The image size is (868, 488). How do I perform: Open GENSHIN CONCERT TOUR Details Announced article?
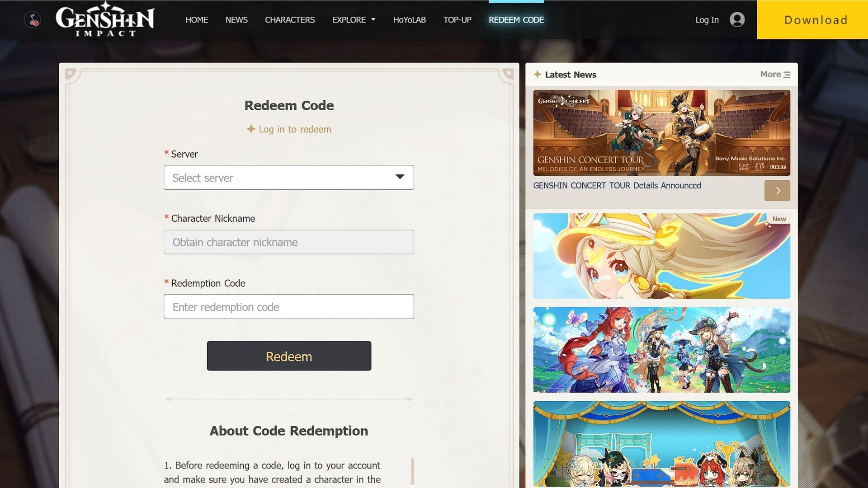(x=617, y=186)
